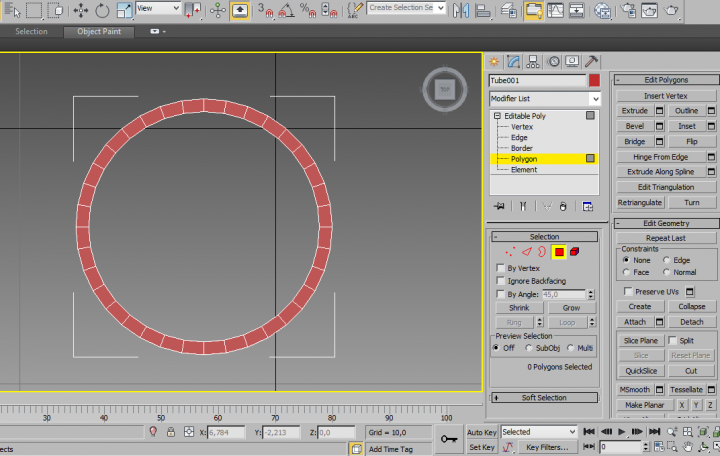Click the Grow selection button
This screenshot has height=456, width=720.
pos(571,308)
